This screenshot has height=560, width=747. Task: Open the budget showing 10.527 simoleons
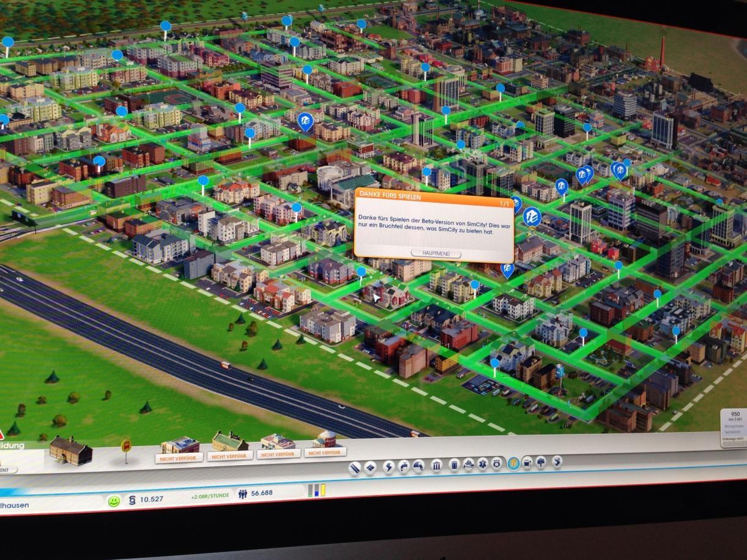[x=146, y=499]
